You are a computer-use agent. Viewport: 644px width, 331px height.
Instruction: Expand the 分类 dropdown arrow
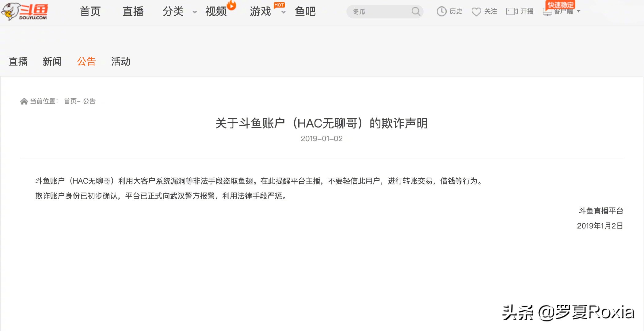195,12
